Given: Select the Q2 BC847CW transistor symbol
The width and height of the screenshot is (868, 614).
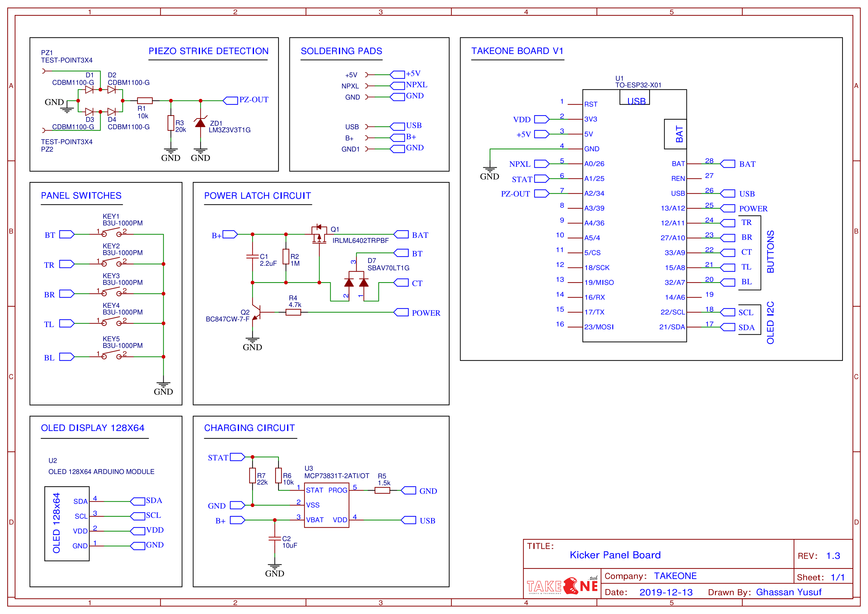Looking at the screenshot, I should (257, 312).
